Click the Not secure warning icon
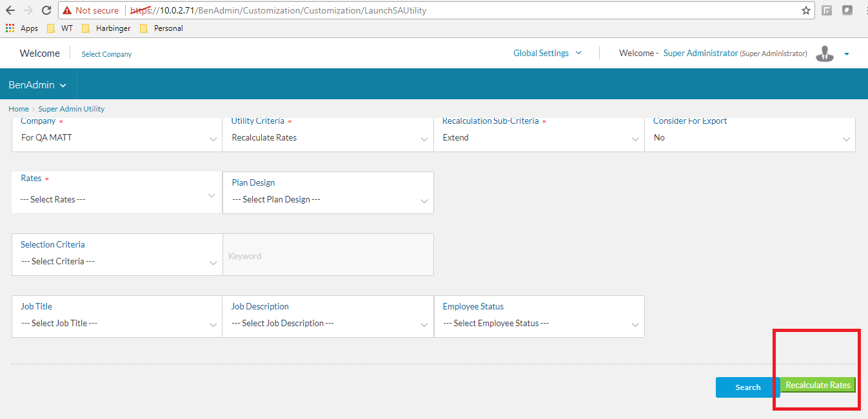Viewport: 868px width, 419px height. [67, 10]
